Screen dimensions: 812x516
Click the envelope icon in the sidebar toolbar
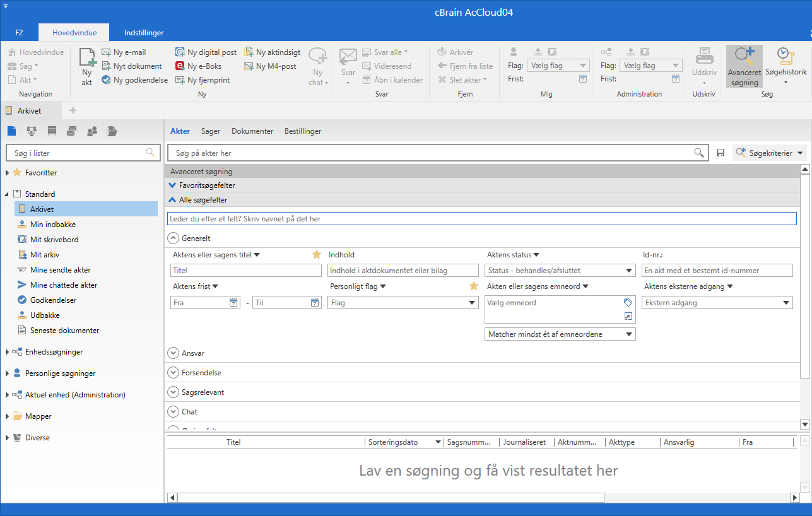tap(71, 131)
